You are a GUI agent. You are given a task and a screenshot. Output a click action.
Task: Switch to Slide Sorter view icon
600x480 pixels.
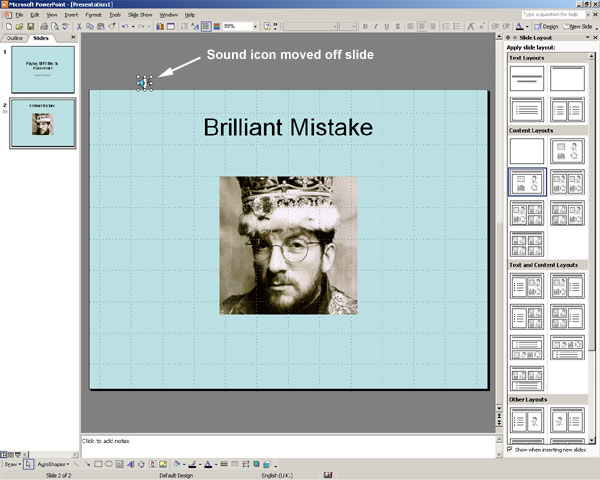[12, 454]
